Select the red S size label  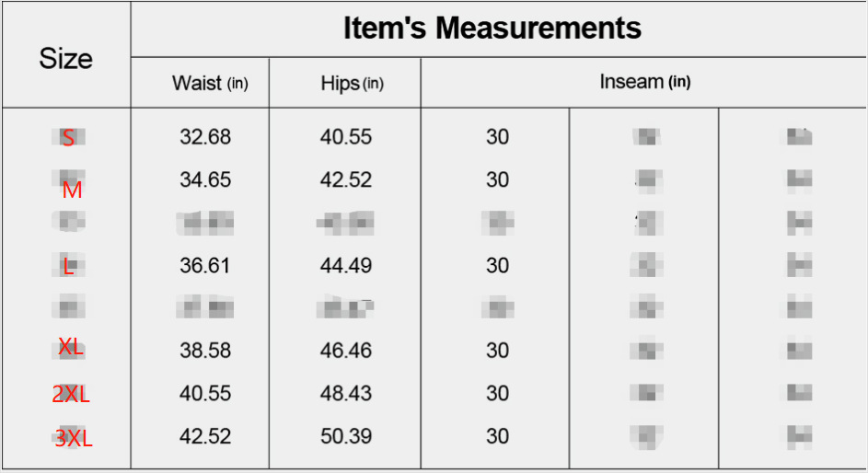pos(68,138)
